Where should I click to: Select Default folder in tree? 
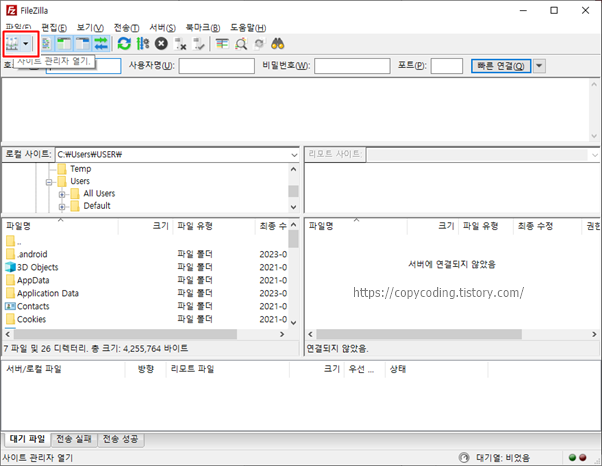pyautogui.click(x=97, y=206)
